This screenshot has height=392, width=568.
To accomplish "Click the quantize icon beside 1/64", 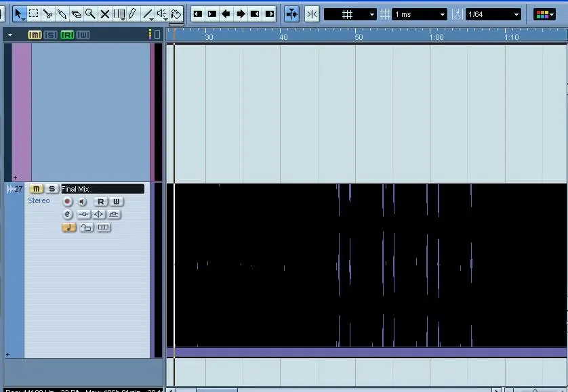I will (x=457, y=14).
